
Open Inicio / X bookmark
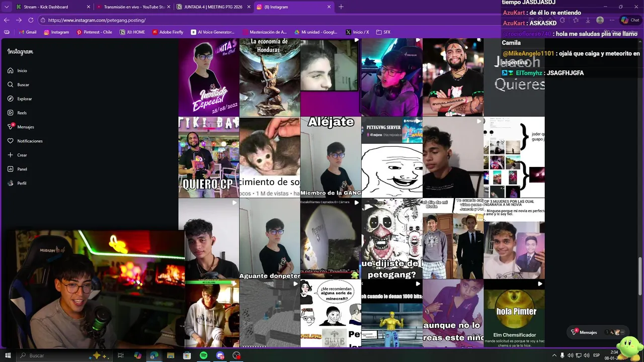point(357,32)
